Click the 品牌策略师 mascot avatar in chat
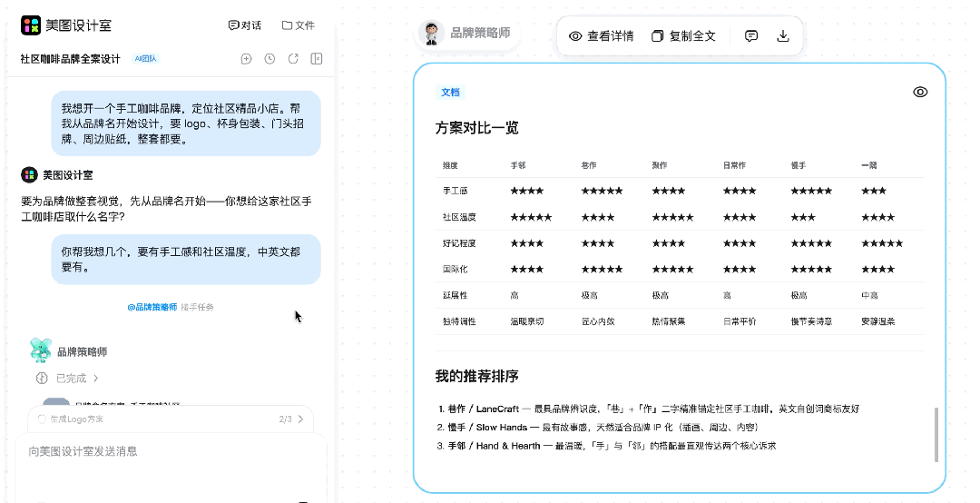The width and height of the screenshot is (980, 503). (41, 350)
